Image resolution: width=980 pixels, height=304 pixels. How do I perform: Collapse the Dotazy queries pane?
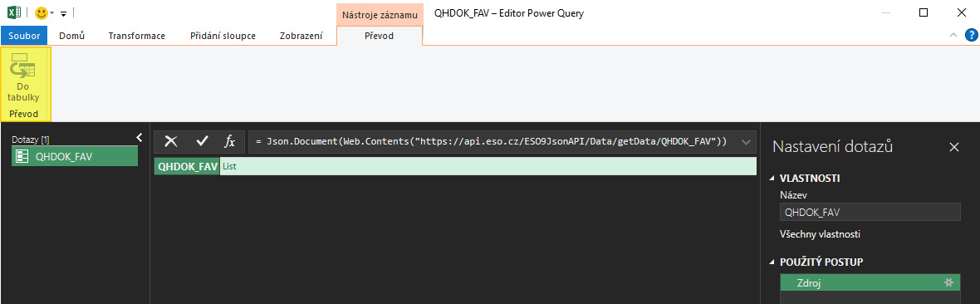(140, 137)
